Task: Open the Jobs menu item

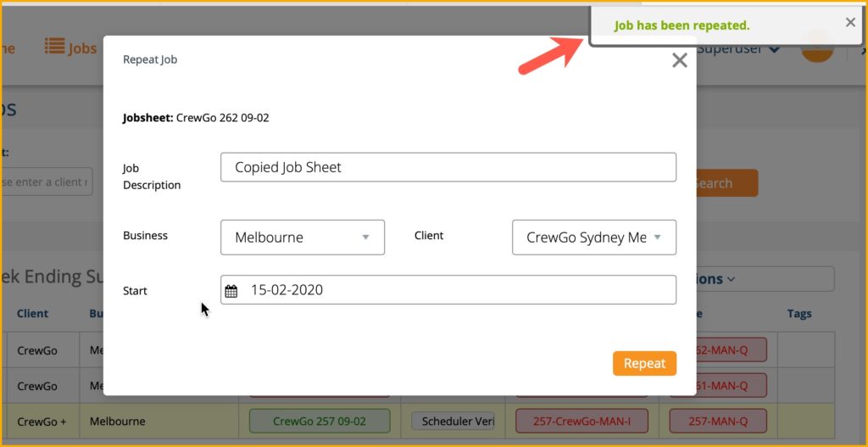Action: point(82,48)
